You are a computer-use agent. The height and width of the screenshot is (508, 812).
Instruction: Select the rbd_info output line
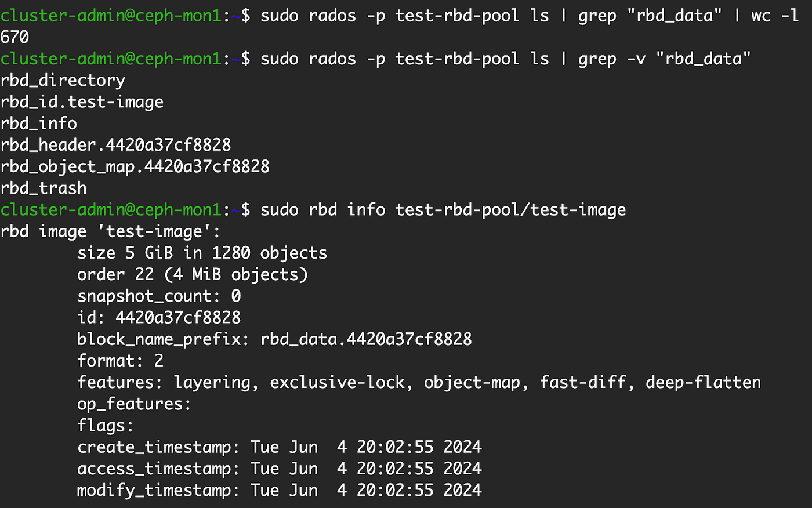(x=39, y=124)
